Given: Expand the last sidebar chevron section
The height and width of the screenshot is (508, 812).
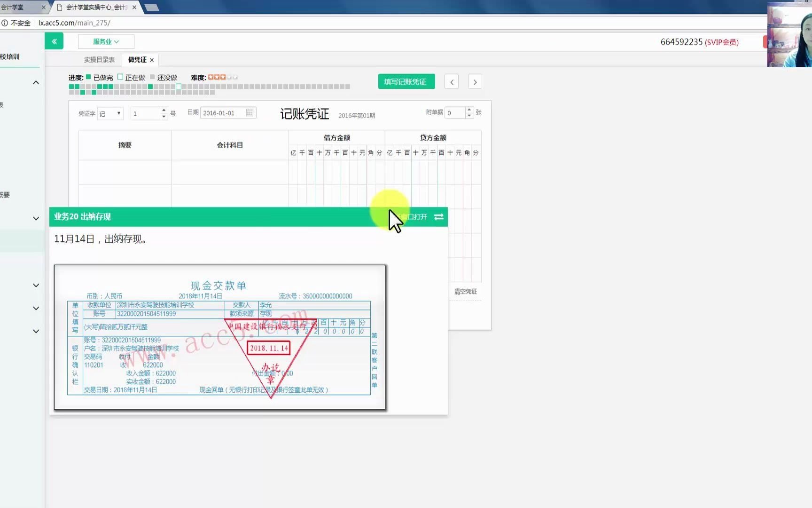Looking at the screenshot, I should [x=36, y=331].
